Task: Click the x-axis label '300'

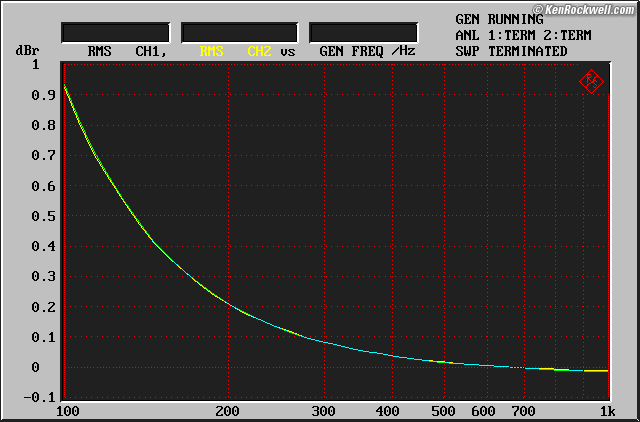Action: [x=324, y=411]
